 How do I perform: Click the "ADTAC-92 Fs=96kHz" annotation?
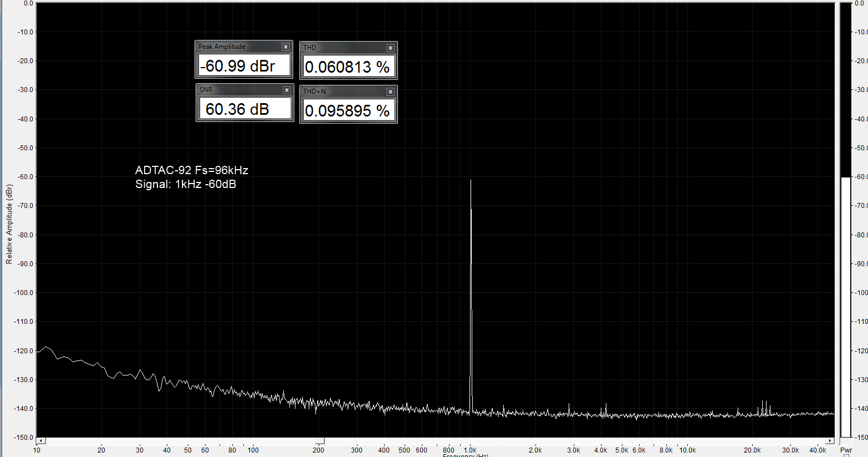[x=192, y=170]
